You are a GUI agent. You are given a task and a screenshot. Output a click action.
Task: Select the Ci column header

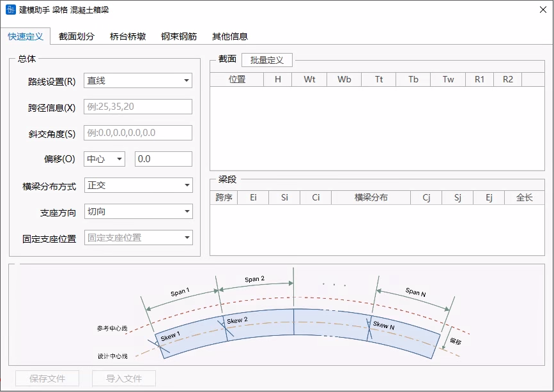tap(316, 197)
